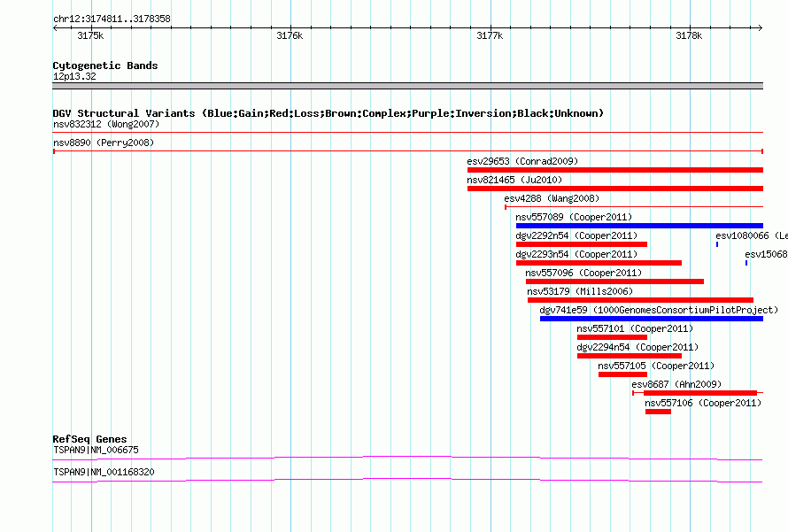Click the chr12:3174811..3178358 coordinate label

click(x=112, y=19)
